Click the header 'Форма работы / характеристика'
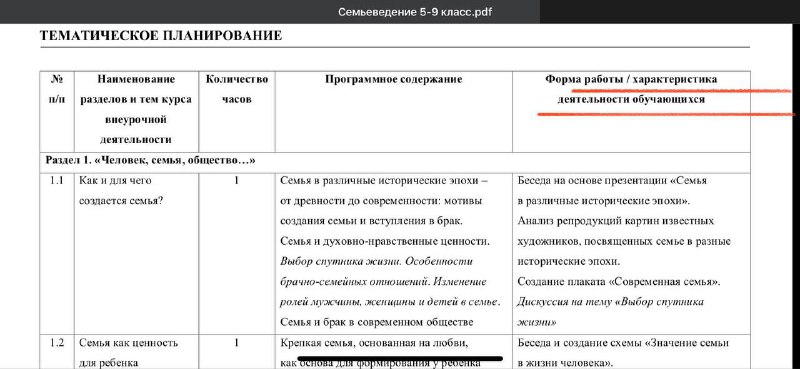Image resolution: width=800 pixels, height=369 pixels. point(631,79)
